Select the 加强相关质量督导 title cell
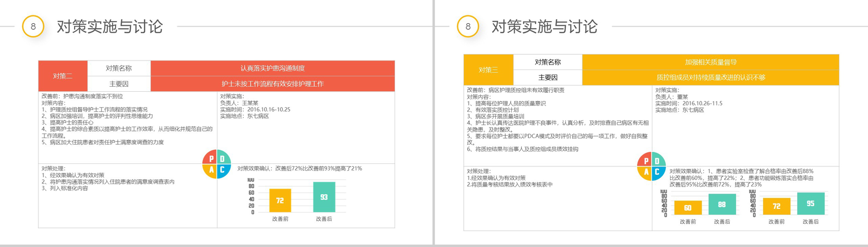The height and width of the screenshot is (247, 868). tap(711, 62)
